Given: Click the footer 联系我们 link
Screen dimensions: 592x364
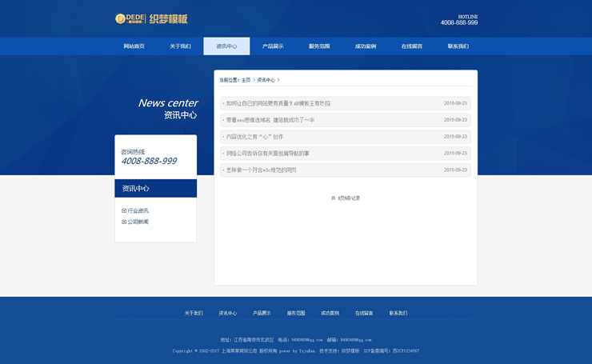Looking at the screenshot, I should coord(398,313).
